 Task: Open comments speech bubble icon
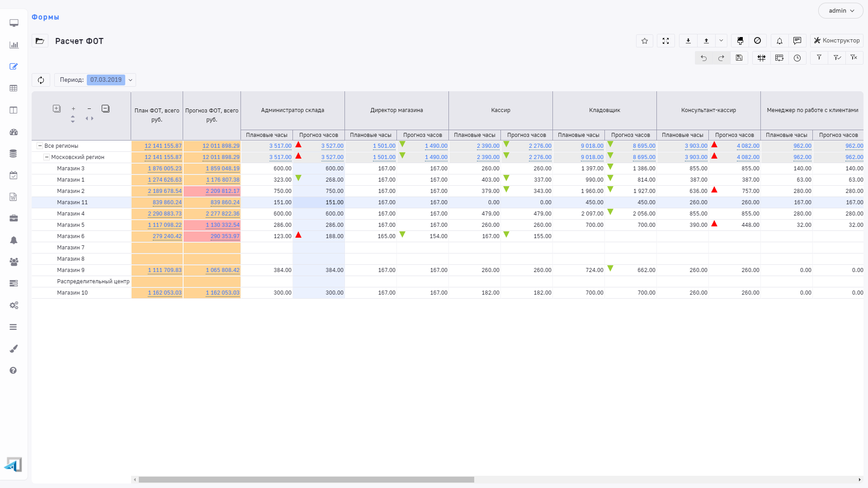point(797,41)
